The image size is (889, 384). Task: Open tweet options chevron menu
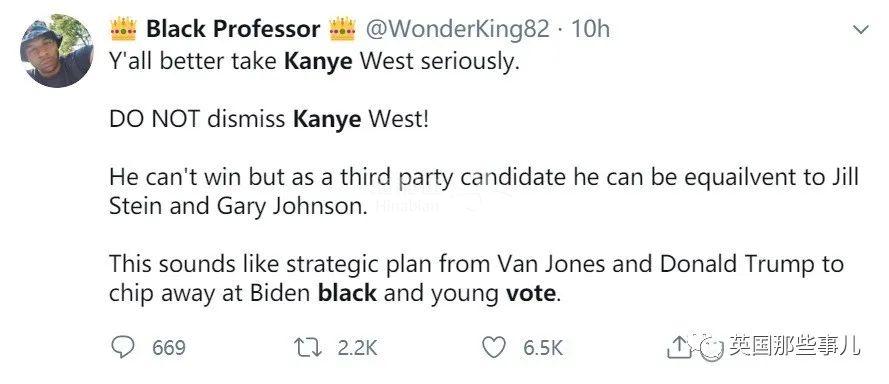[861, 29]
